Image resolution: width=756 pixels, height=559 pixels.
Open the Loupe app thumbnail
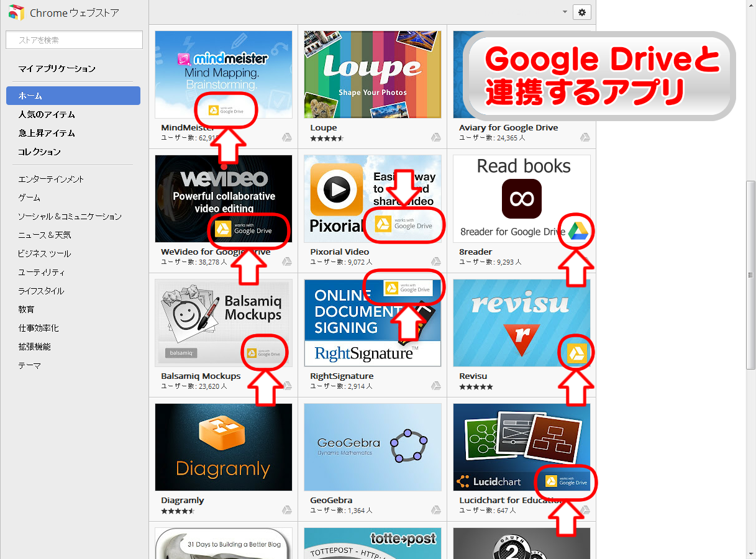coord(373,75)
